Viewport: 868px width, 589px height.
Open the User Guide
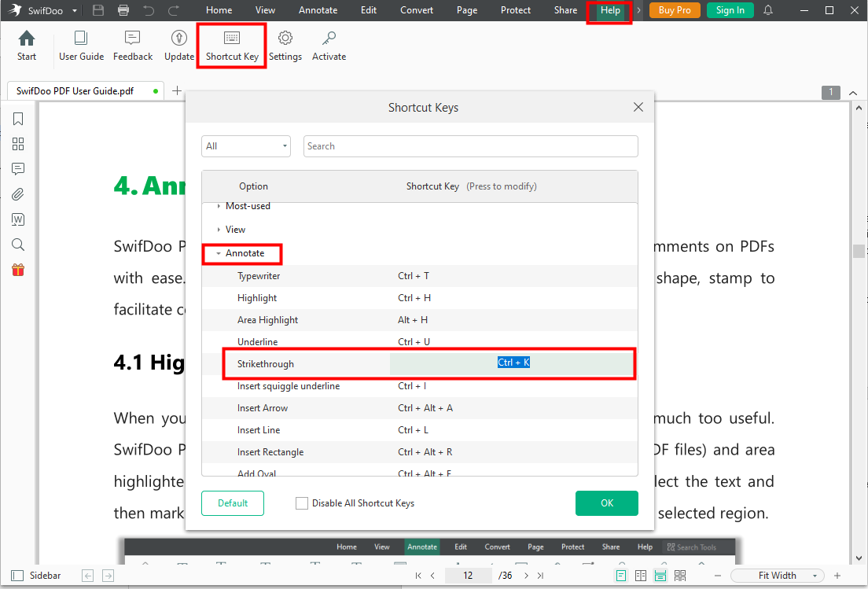(82, 46)
